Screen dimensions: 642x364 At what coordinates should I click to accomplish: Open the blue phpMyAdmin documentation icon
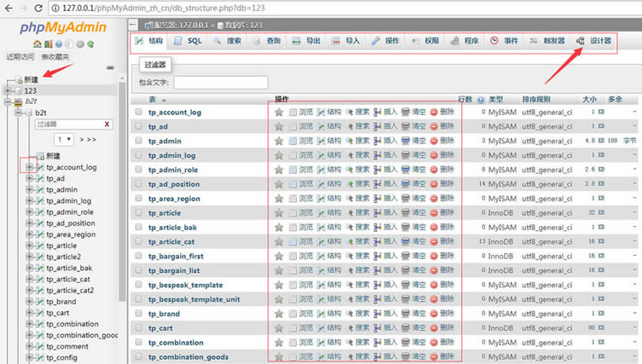pyautogui.click(x=59, y=43)
